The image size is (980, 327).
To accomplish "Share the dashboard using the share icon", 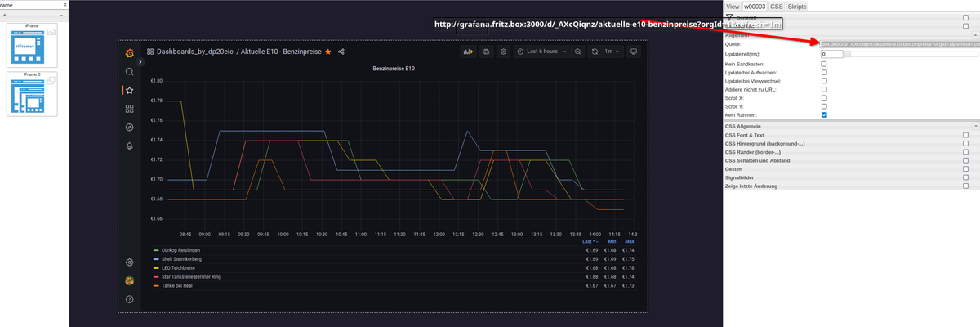I will 341,52.
